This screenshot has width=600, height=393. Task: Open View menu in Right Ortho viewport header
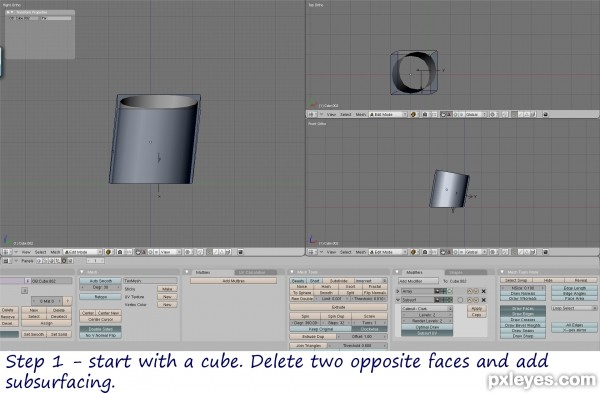(26, 252)
